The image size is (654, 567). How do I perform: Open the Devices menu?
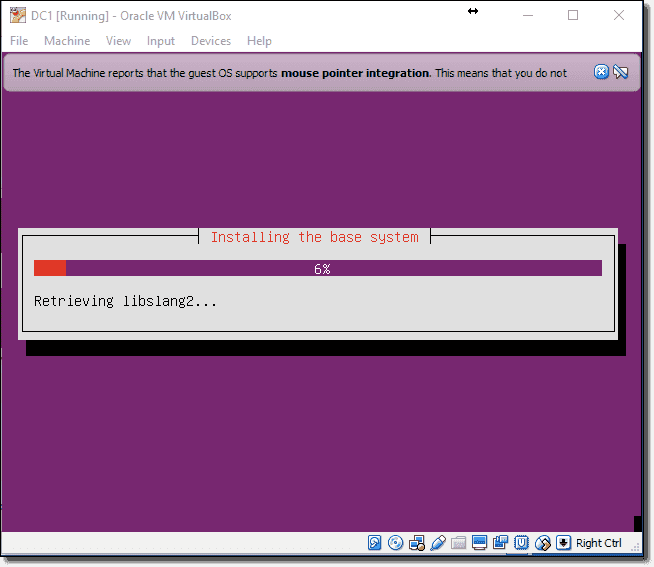tap(211, 41)
